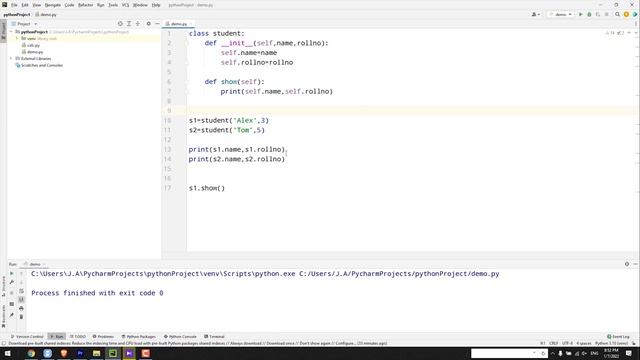Open the Terminal tool window
The width and height of the screenshot is (640, 360).
click(x=214, y=337)
